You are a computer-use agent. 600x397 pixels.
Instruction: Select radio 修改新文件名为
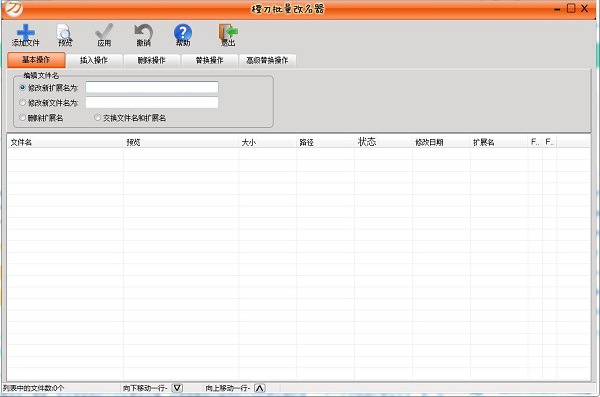23,103
